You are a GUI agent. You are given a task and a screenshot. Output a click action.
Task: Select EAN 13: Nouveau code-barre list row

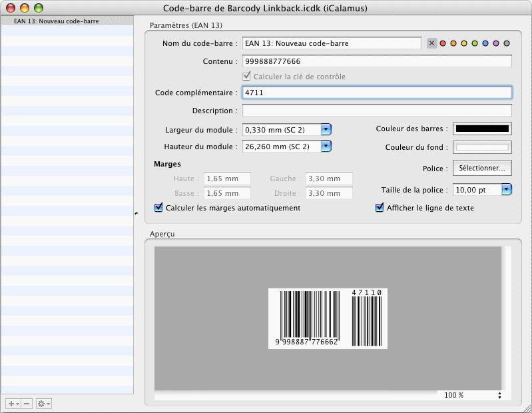coord(67,21)
